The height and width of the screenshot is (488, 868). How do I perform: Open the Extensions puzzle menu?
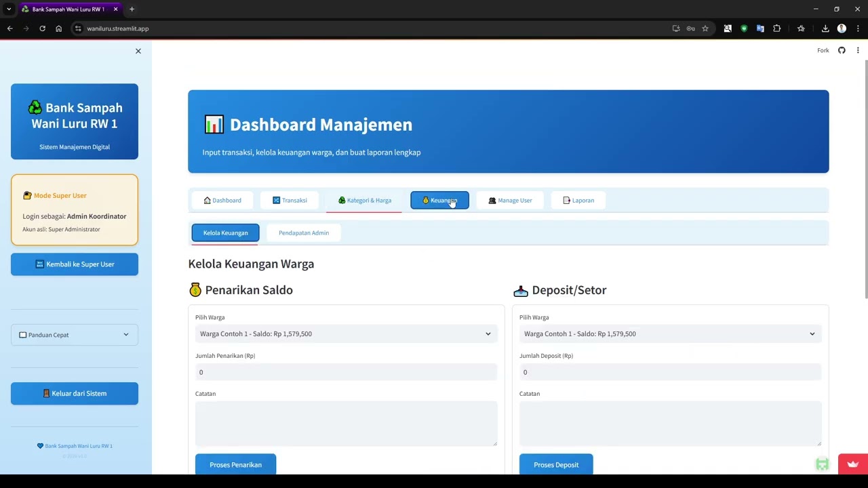tap(777, 28)
